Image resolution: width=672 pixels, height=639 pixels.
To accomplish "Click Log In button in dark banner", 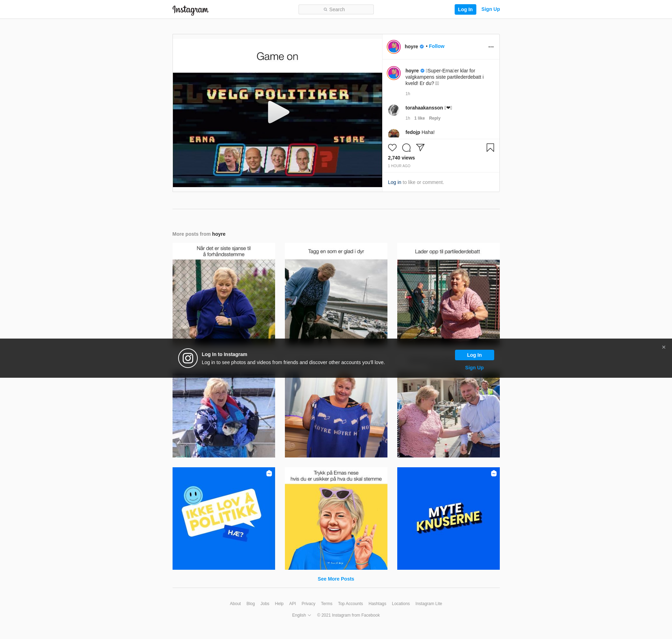I will [x=474, y=355].
